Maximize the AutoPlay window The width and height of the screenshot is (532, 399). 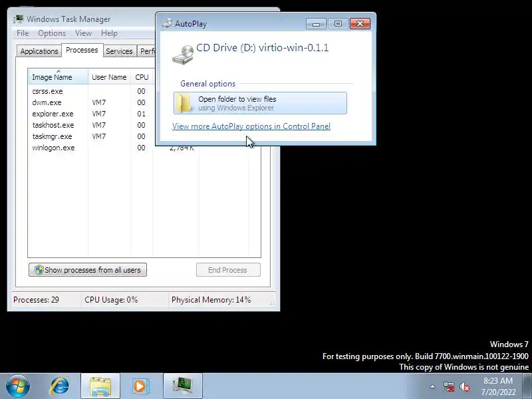tap(338, 24)
